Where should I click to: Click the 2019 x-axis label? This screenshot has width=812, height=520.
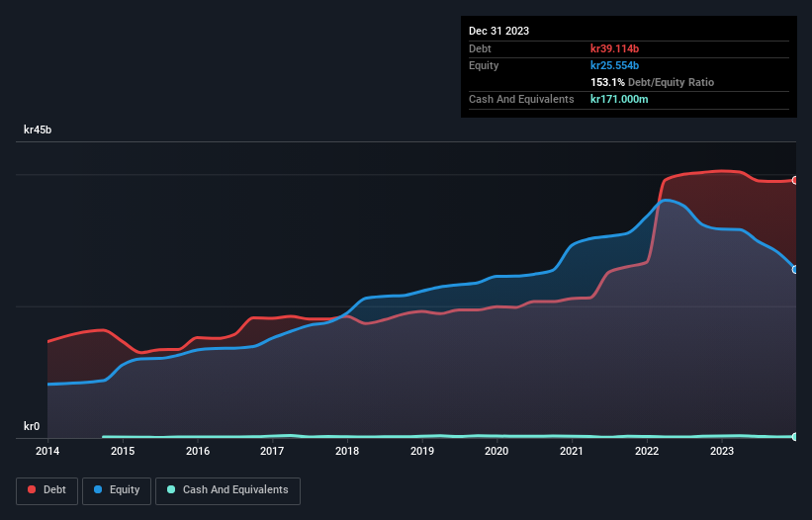point(422,451)
